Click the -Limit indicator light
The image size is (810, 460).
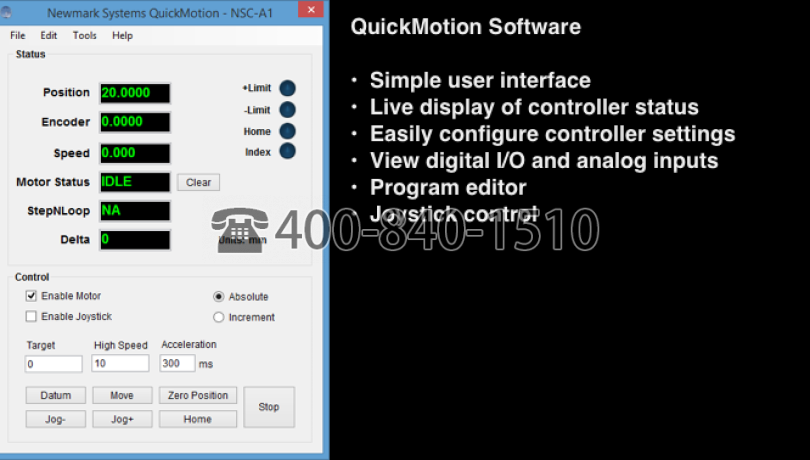point(288,110)
